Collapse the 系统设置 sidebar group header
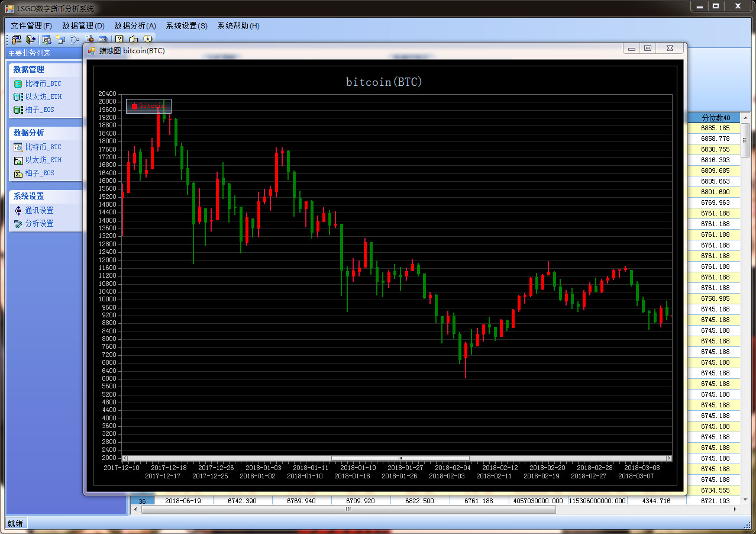The image size is (756, 534). click(x=45, y=196)
